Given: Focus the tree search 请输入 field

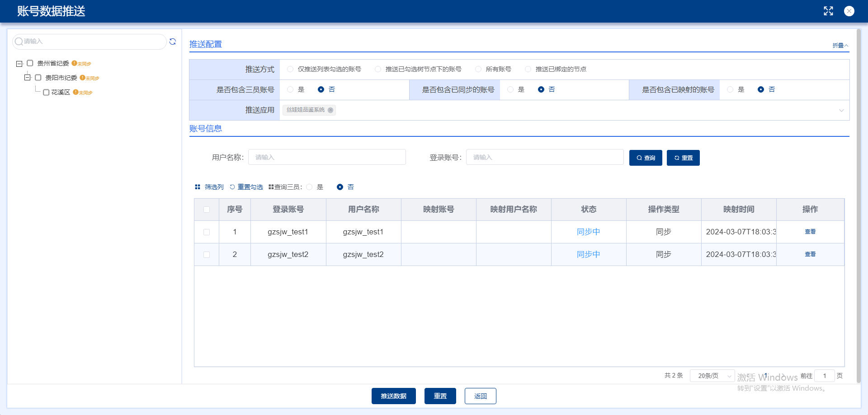Looking at the screenshot, I should (x=90, y=42).
